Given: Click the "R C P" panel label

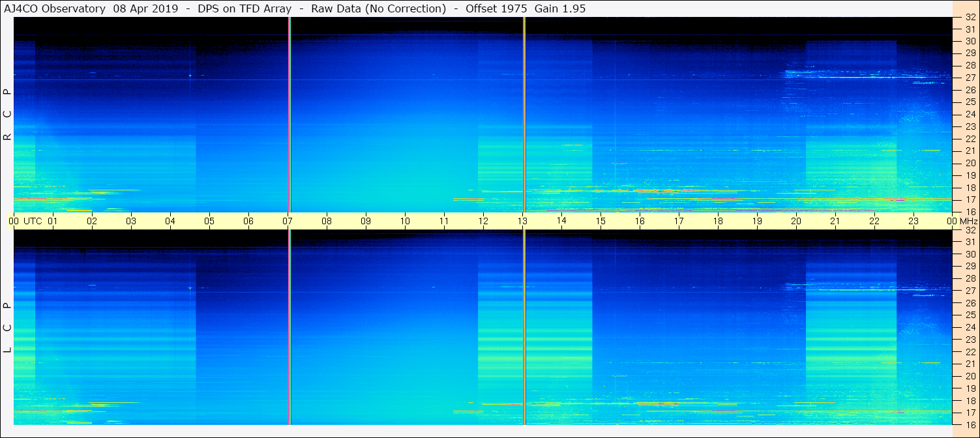Looking at the screenshot, I should [x=7, y=115].
